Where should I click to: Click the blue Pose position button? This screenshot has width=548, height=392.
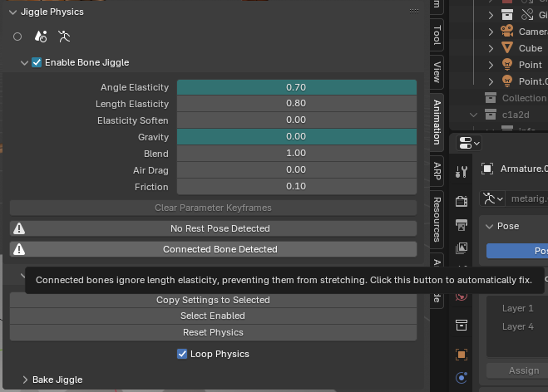(517, 251)
